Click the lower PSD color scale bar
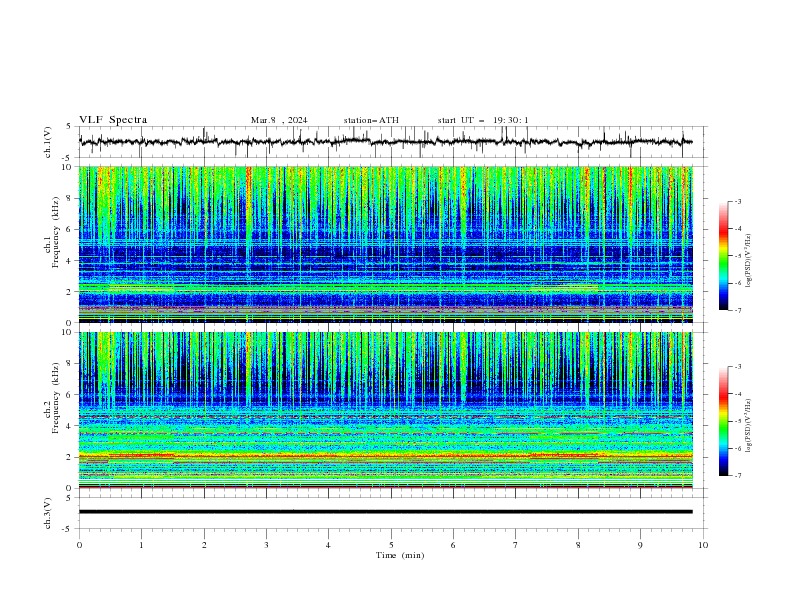This screenshot has height=612, width=792. (x=724, y=421)
